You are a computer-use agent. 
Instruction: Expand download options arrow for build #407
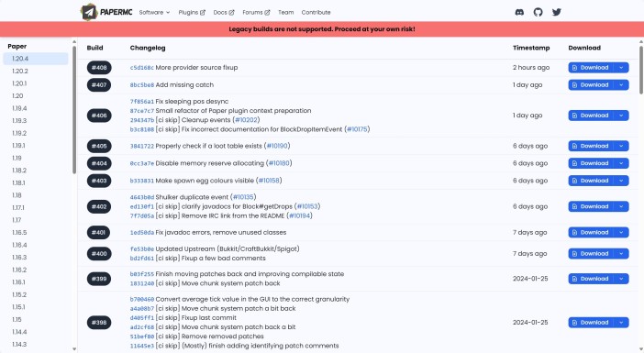[621, 85]
